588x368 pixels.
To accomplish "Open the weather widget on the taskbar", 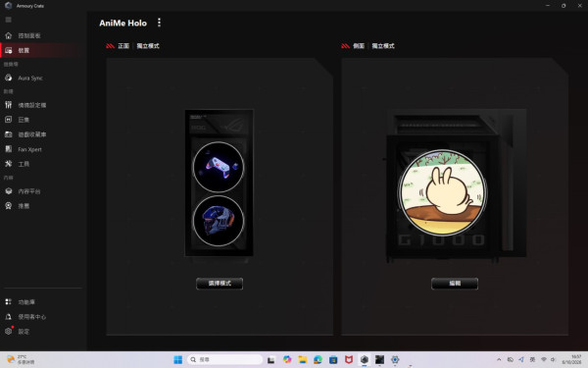I will pyautogui.click(x=21, y=360).
